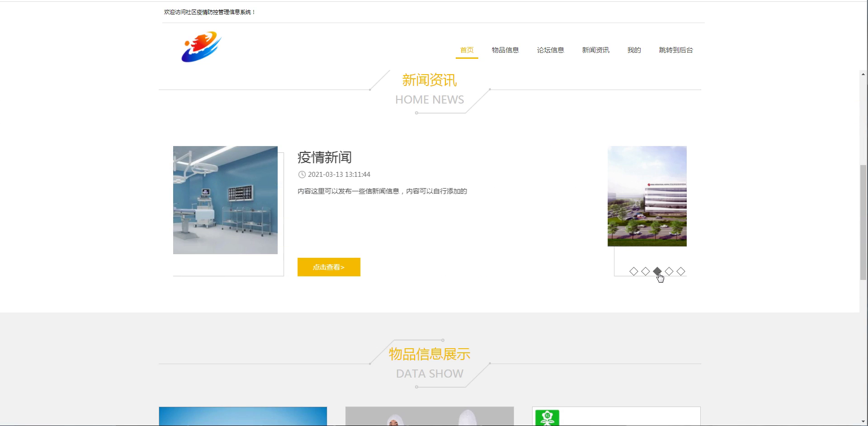Image resolution: width=868 pixels, height=426 pixels.
Task: Select the fourth carousel diamond indicator
Action: pyautogui.click(x=669, y=271)
